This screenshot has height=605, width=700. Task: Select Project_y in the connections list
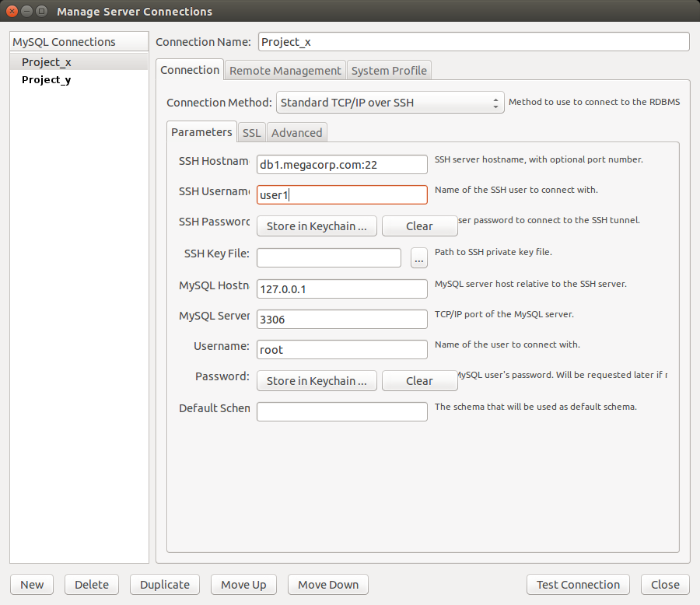tap(47, 80)
